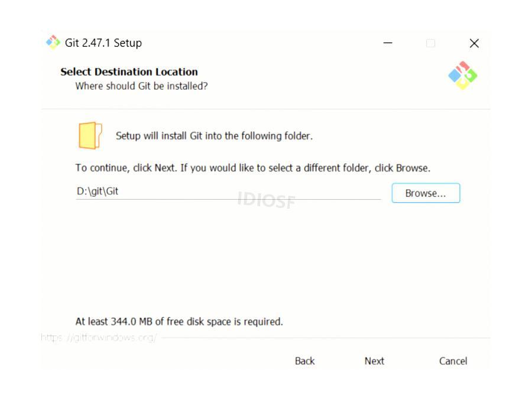Viewport: 532px width, 400px height.
Task: Go Back to the previous setup page
Action: (x=304, y=361)
